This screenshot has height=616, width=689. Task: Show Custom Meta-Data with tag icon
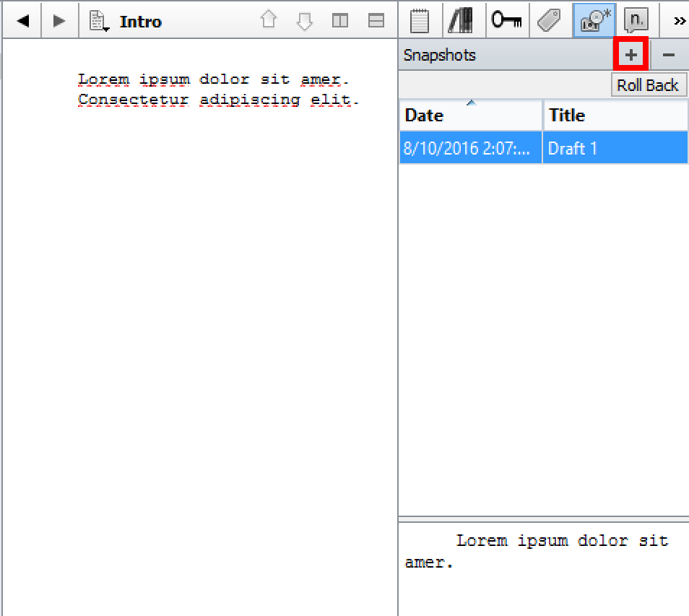click(550, 21)
